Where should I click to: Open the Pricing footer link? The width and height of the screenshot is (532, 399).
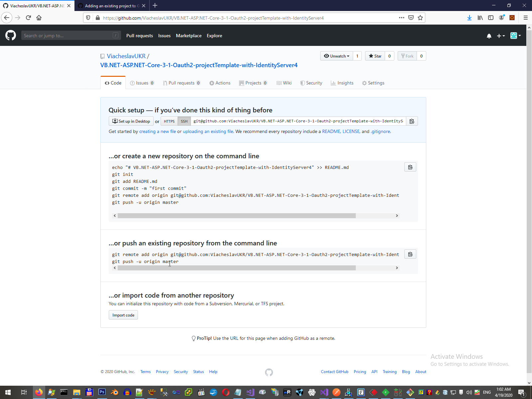pos(360,372)
